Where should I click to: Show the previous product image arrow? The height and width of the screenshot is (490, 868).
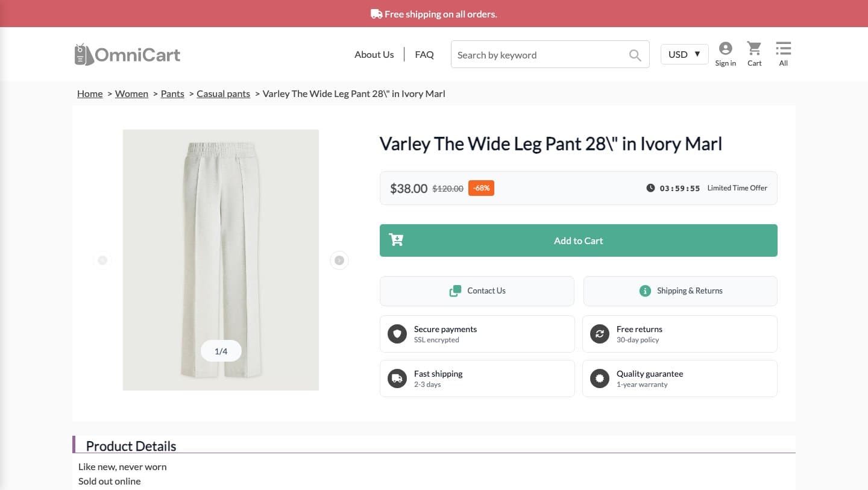click(102, 260)
